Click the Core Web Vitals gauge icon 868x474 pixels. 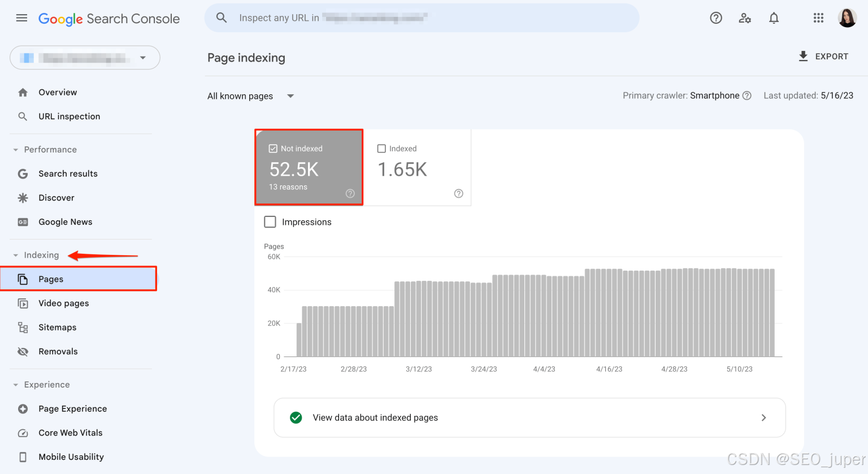[x=23, y=433]
